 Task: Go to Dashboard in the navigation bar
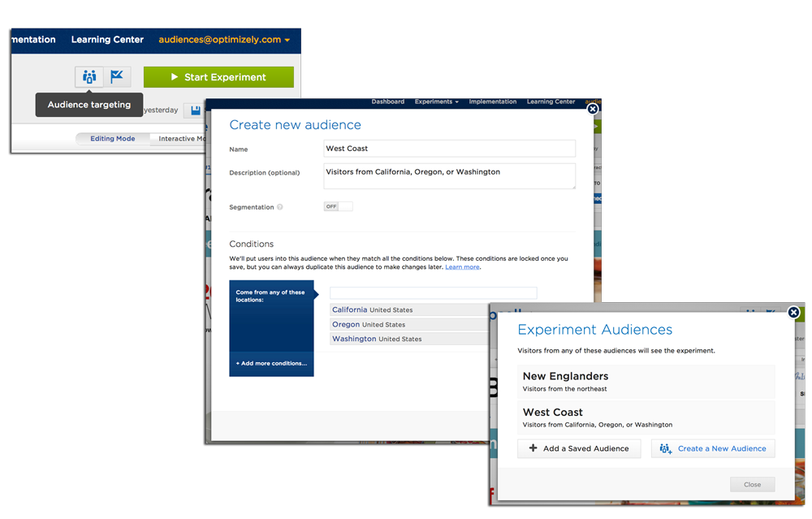(x=387, y=102)
